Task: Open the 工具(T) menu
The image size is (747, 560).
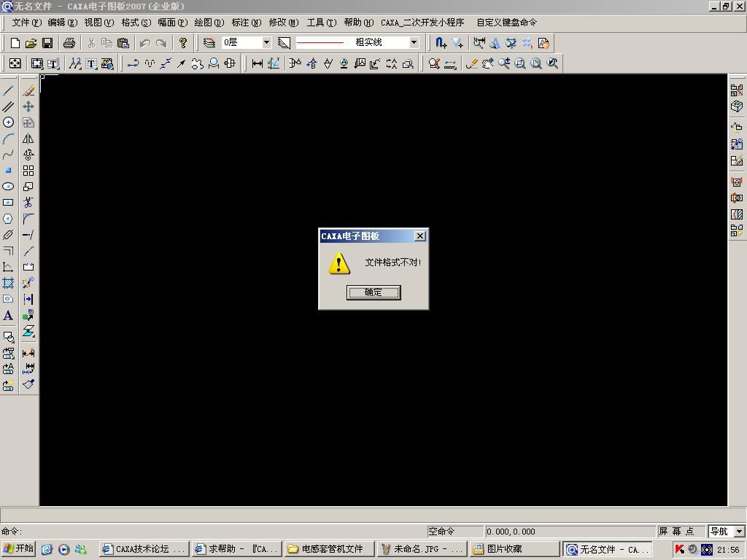Action: pos(322,23)
